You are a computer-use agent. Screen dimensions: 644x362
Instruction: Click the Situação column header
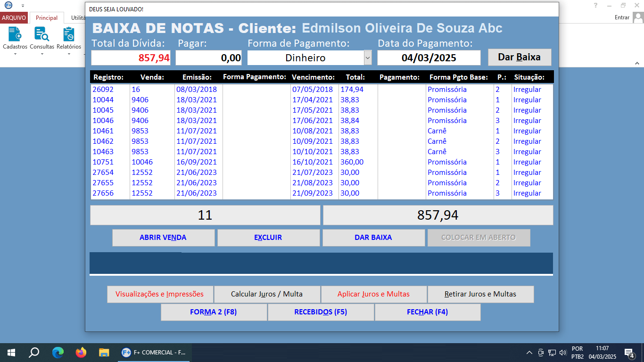click(529, 77)
